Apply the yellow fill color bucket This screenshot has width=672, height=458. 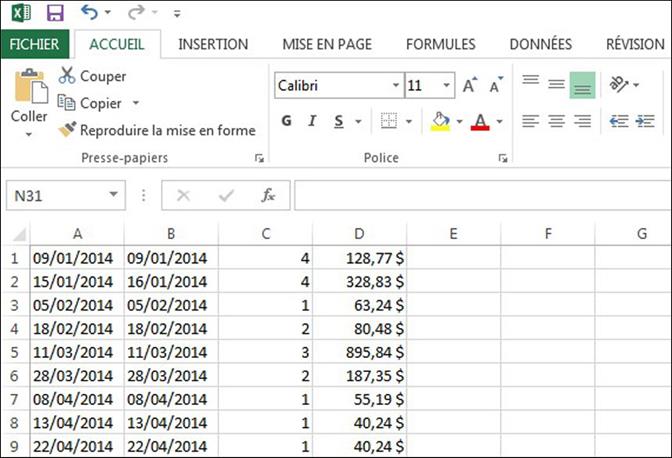point(440,121)
